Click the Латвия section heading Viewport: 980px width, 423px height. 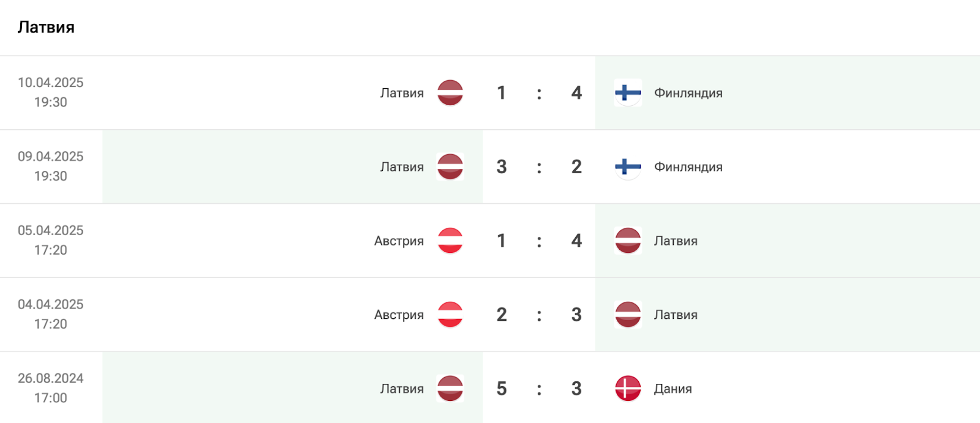46,28
